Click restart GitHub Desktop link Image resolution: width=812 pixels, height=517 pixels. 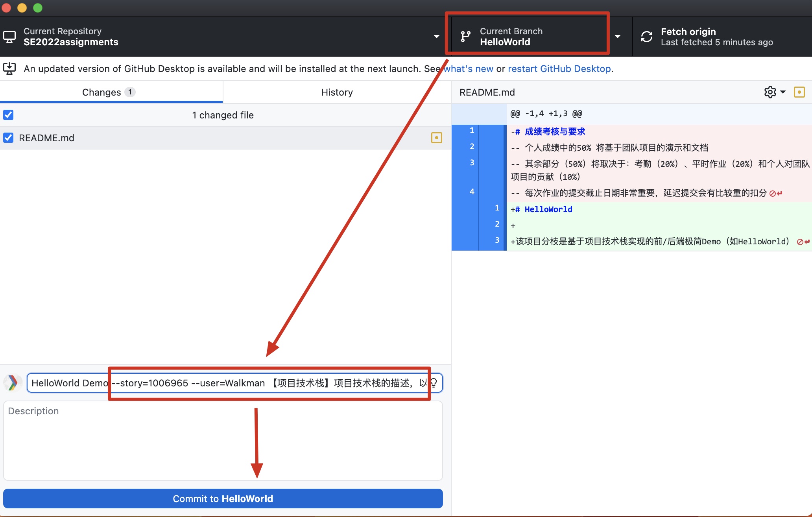(559, 69)
